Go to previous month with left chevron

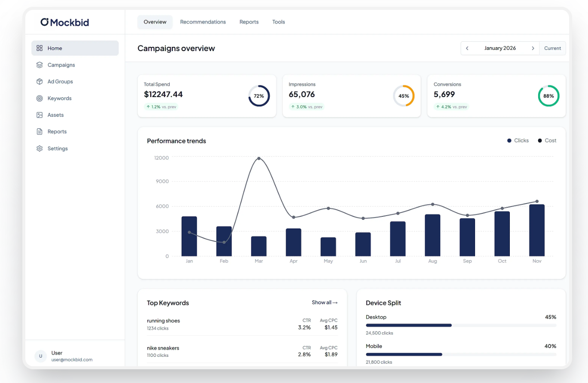tap(467, 48)
